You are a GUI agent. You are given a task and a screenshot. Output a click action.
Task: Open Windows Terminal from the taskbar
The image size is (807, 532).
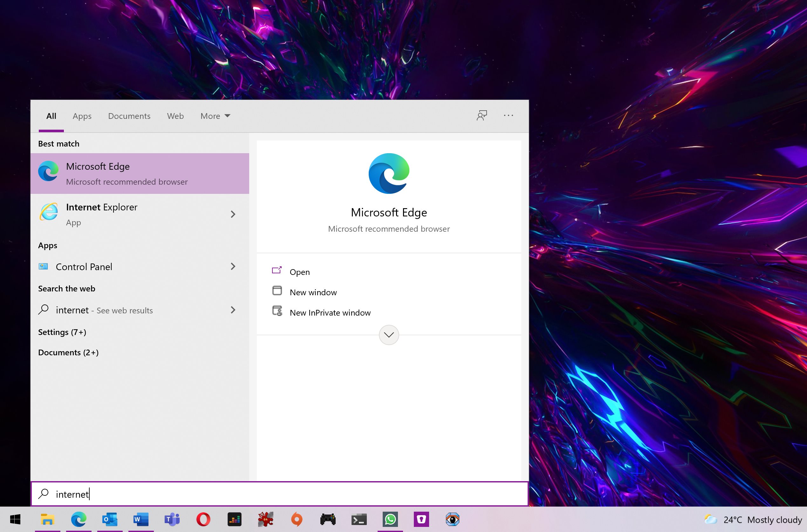[359, 519]
